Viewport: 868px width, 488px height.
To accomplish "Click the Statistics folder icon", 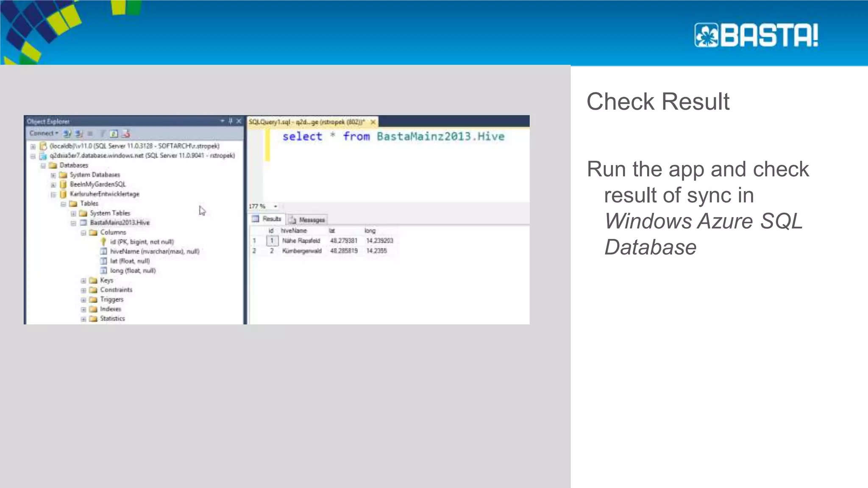I will tap(93, 319).
